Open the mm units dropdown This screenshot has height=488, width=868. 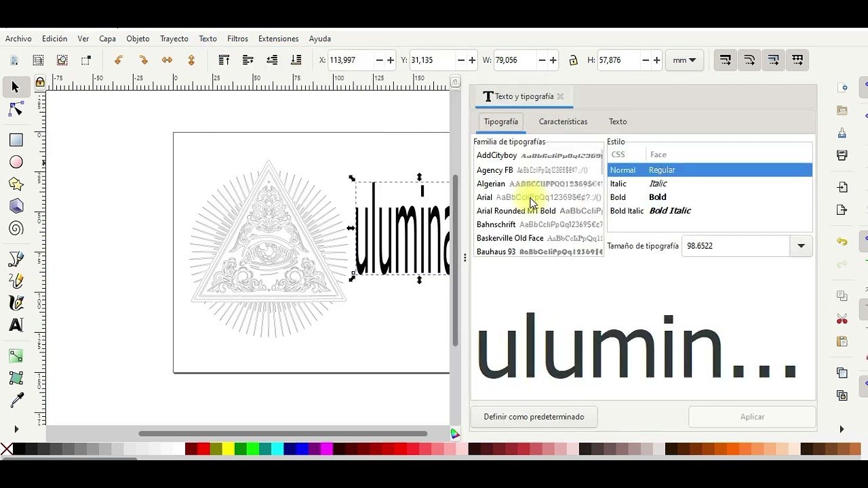(x=684, y=60)
